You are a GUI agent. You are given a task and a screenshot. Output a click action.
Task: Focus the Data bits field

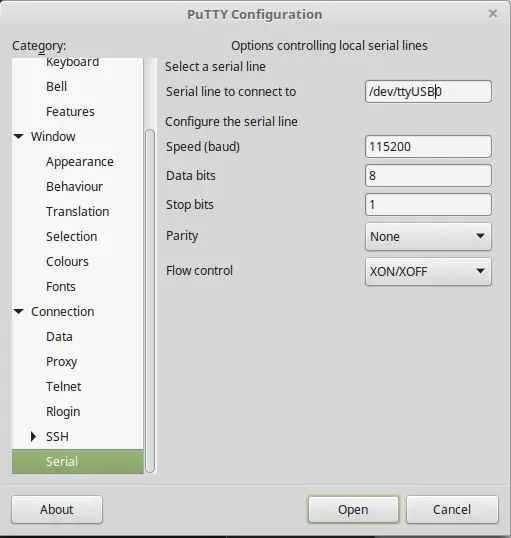428,176
